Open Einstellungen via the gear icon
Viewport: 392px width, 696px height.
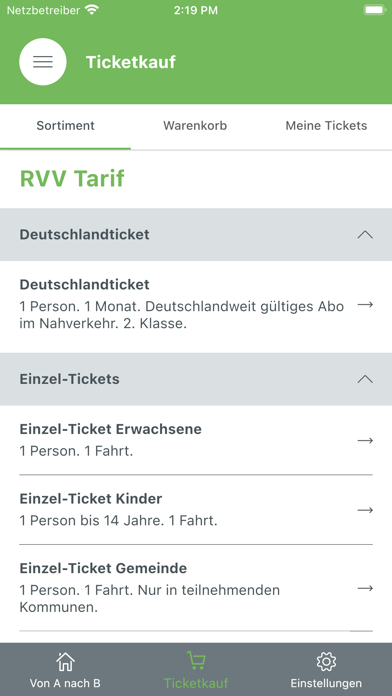tap(326, 661)
